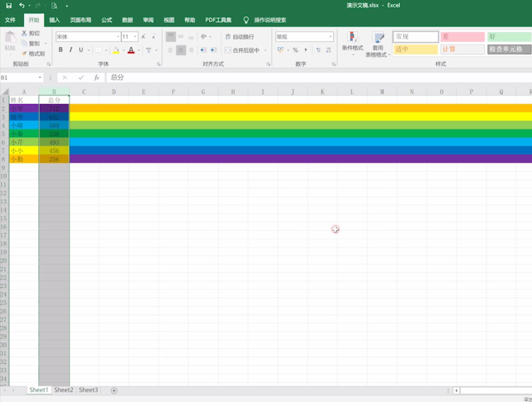Image resolution: width=532 pixels, height=402 pixels.
Task: Apply comma style number format
Action: coord(306,50)
